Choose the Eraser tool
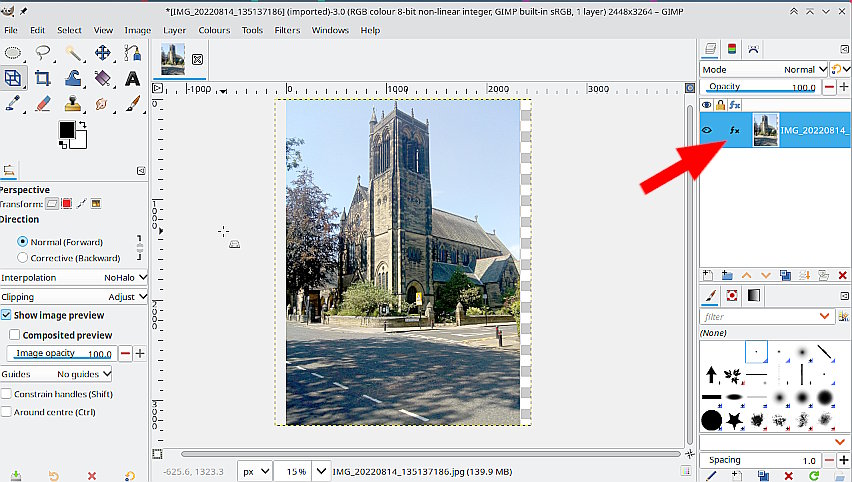 [x=43, y=103]
